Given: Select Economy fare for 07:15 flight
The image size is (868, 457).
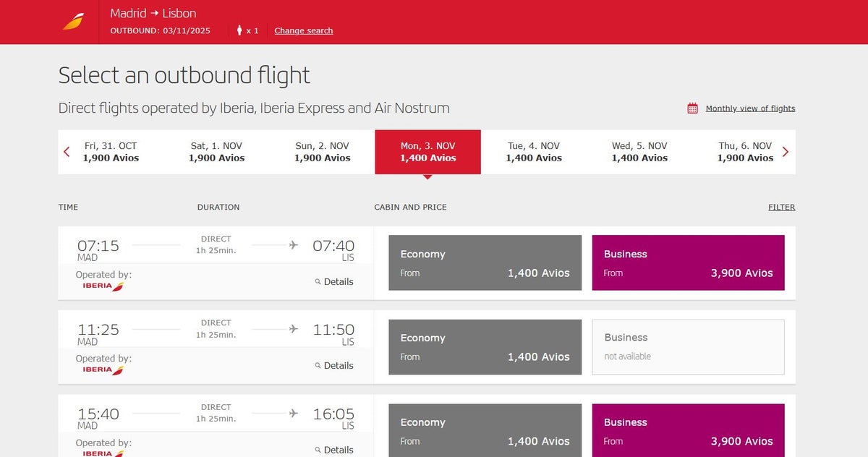Looking at the screenshot, I should point(485,262).
